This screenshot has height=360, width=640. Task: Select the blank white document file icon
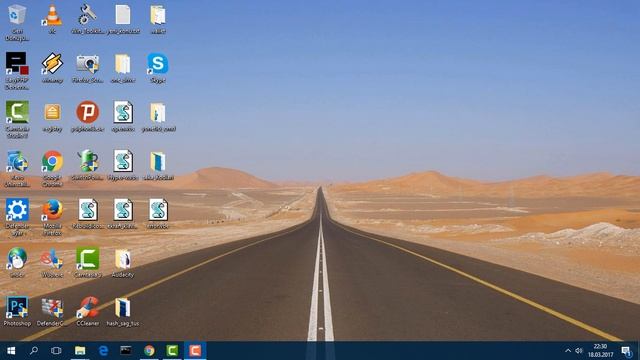122,16
